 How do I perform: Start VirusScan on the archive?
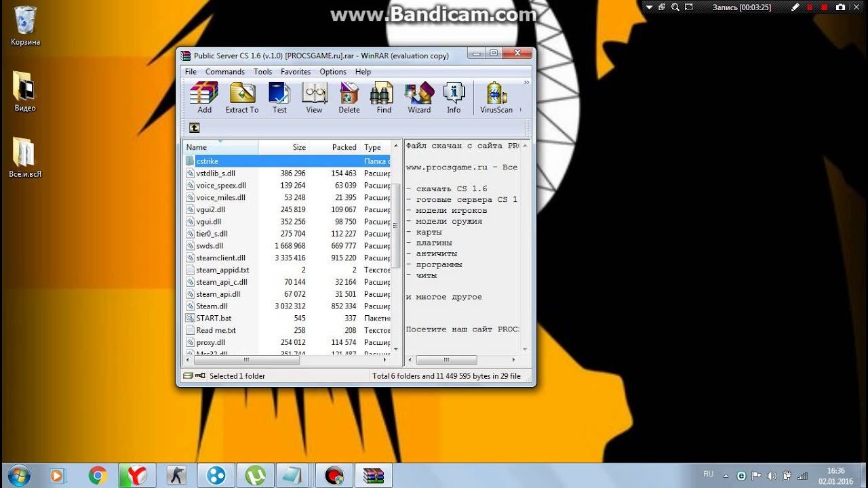coord(496,98)
